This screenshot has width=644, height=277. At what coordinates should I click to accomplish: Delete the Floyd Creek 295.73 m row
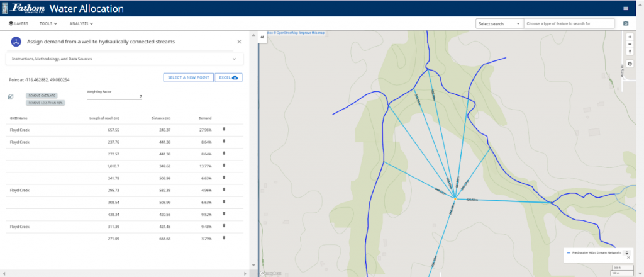[224, 189]
